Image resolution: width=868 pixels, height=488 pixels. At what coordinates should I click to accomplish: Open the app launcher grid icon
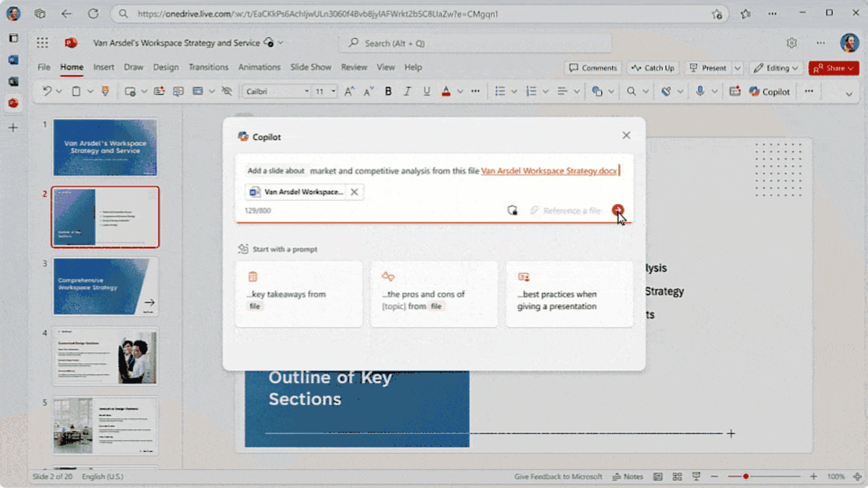point(42,43)
